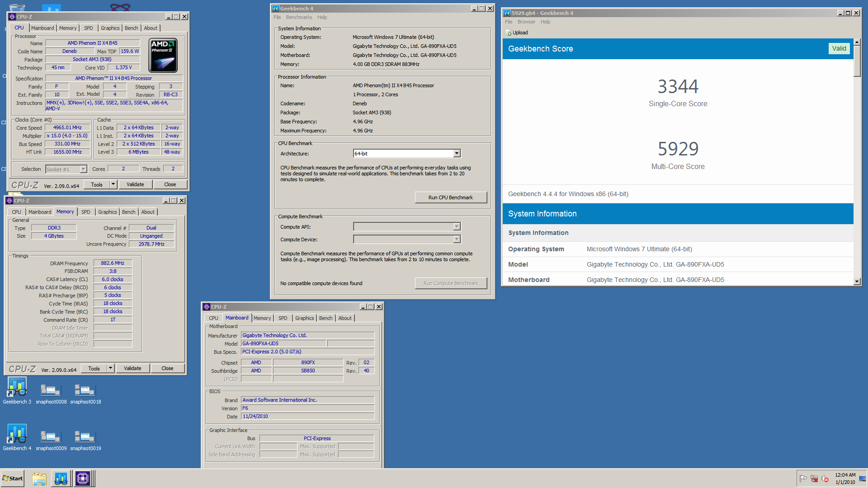868x488 pixels.
Task: Click the Uncore Frequency 2978.7 MHz value
Action: click(x=151, y=244)
